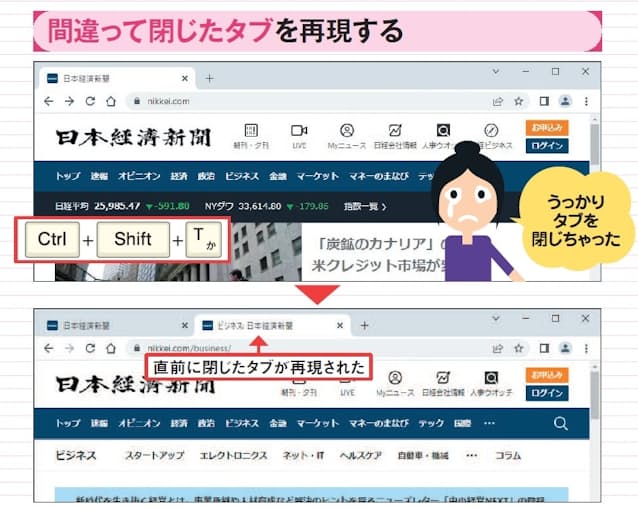Image resolution: width=638 pixels, height=508 pixels.
Task: Open the tab search chevron in the bottom window
Action: (496, 318)
